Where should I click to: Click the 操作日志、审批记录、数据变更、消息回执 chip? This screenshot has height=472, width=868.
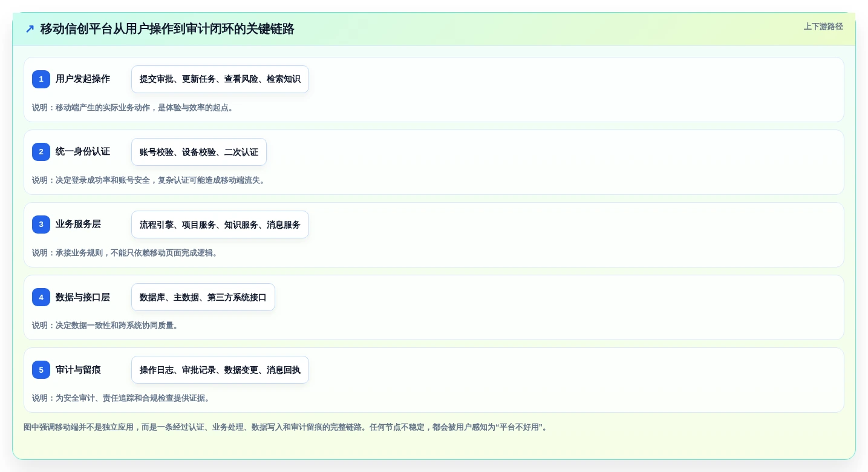coord(220,370)
